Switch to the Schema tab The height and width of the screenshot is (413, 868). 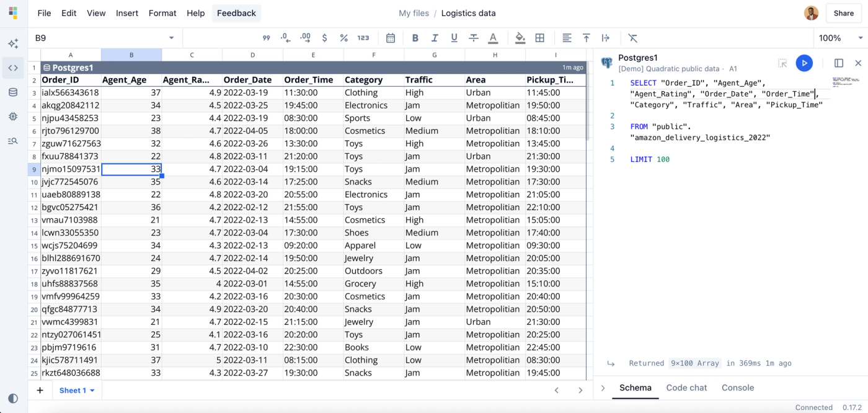[x=635, y=388]
